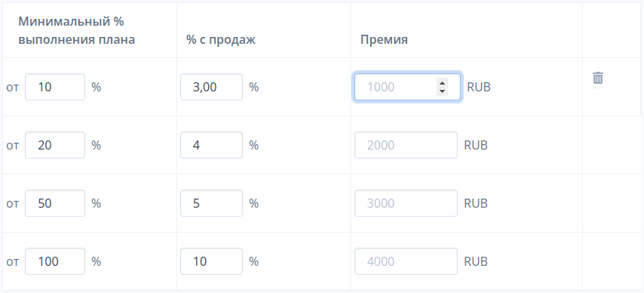Focus the premium field with placeholder 3000
The image size is (644, 293).
[406, 203]
